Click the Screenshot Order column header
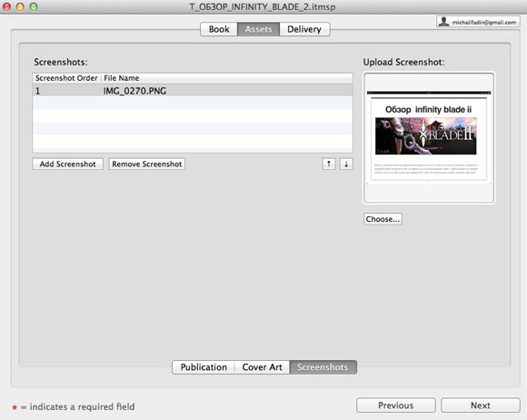This screenshot has height=420, width=527. [x=66, y=78]
